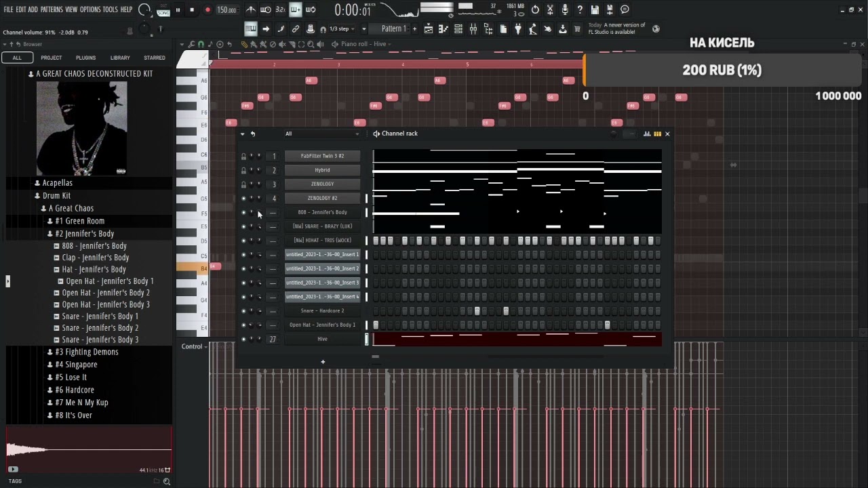Open the chat bubble icon
868x488 pixels.
pos(625,9)
